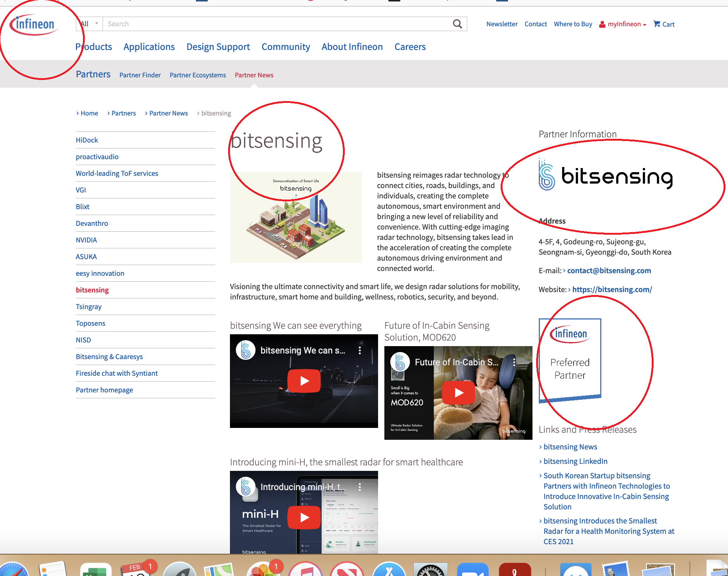
Task: Open Photos from the dock
Action: 262,569
